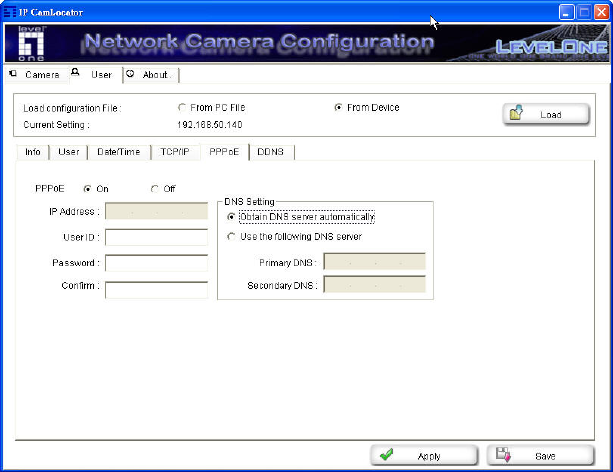
Task: Choose Use the following DNS server
Action: pos(232,237)
